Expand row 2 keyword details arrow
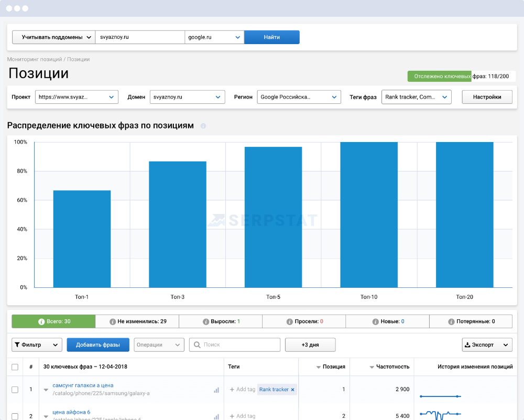This screenshot has height=420, width=524. pos(46,417)
